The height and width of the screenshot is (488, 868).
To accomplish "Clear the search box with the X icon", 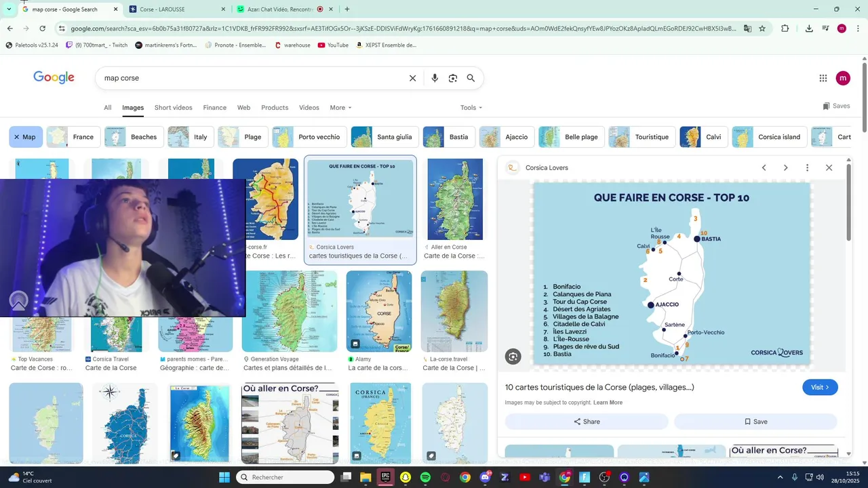I will 412,78.
